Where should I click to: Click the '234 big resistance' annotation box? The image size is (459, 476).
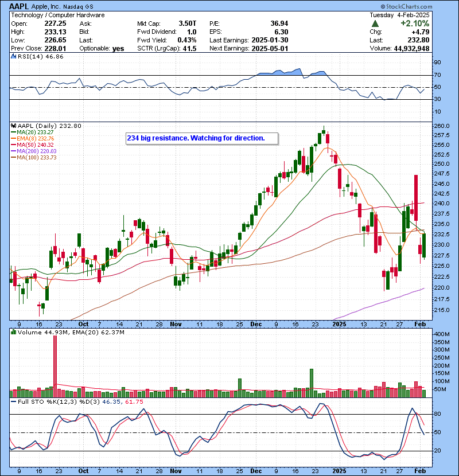202,138
